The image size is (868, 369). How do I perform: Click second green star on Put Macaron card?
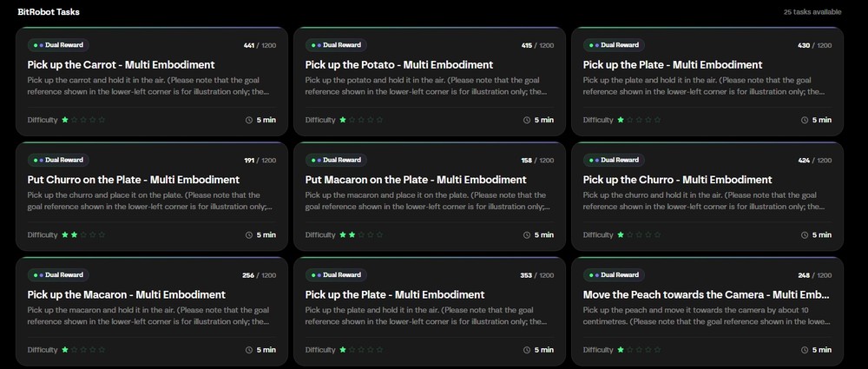coord(352,235)
